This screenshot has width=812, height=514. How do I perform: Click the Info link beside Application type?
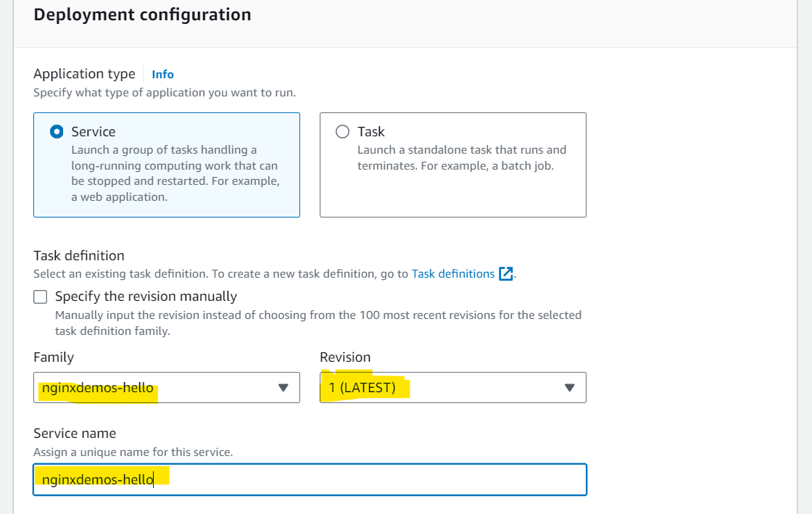pos(162,75)
